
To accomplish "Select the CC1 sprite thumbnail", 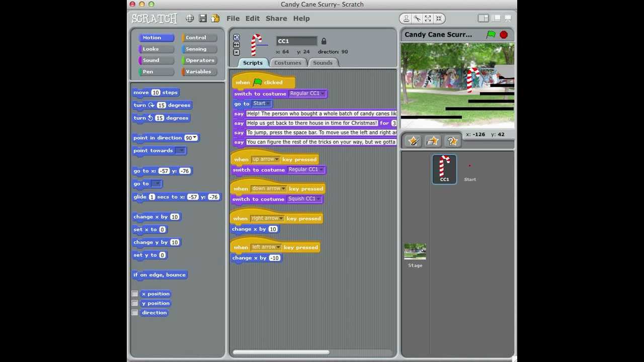I will click(x=444, y=169).
